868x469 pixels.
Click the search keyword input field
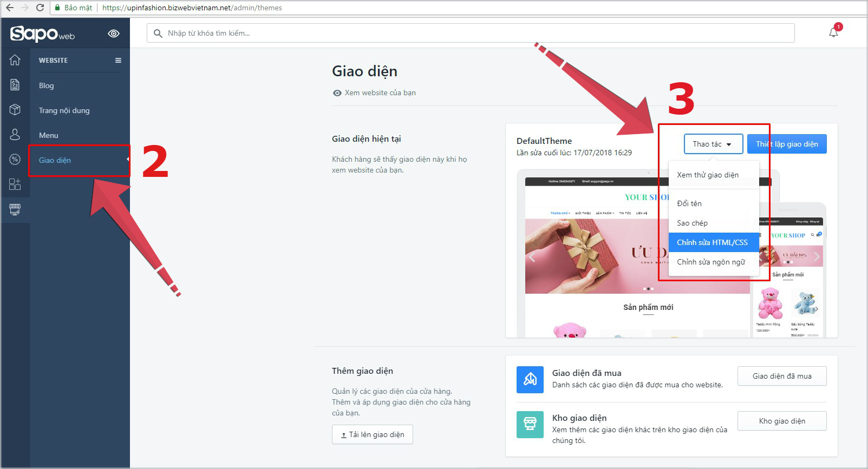(470, 34)
